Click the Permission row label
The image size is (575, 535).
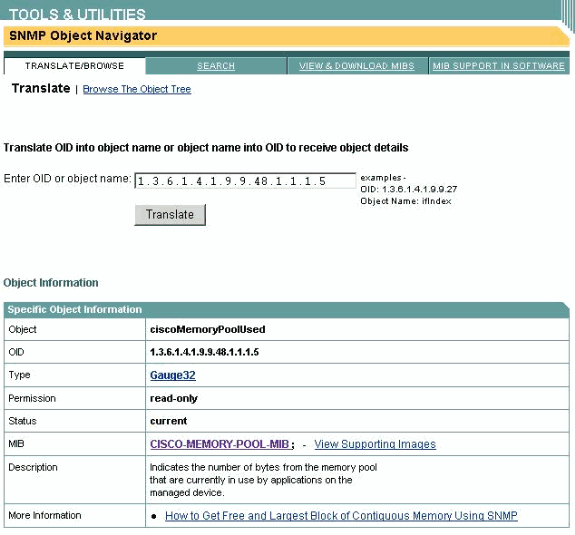(x=32, y=398)
